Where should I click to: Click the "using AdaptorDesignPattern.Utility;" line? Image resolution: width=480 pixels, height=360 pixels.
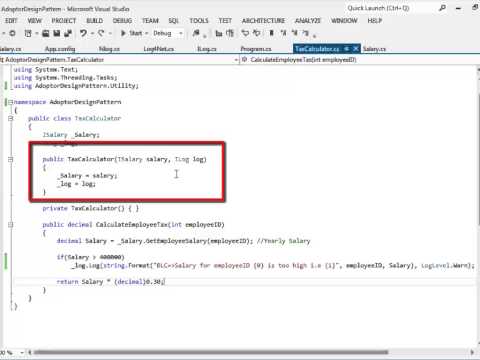click(76, 86)
